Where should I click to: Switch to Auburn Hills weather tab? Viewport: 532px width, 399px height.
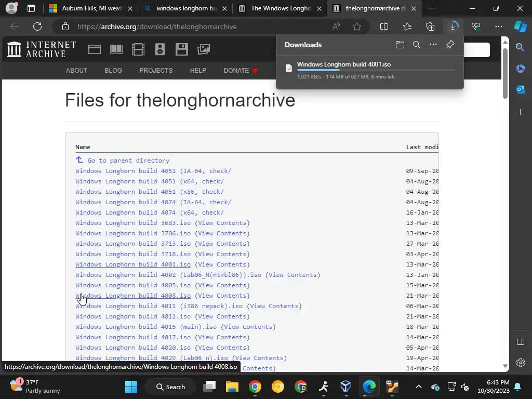pos(89,8)
